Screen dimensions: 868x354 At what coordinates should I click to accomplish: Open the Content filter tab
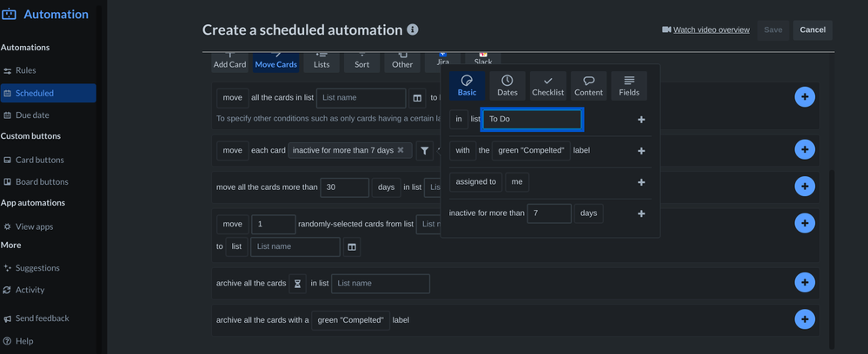(x=588, y=86)
